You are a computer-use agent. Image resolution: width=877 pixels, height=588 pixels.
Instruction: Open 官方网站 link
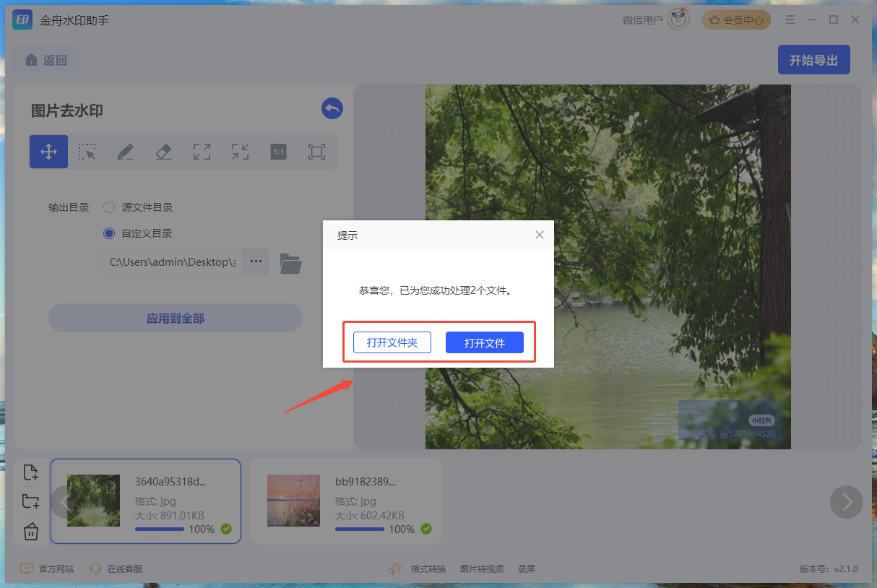[x=47, y=568]
